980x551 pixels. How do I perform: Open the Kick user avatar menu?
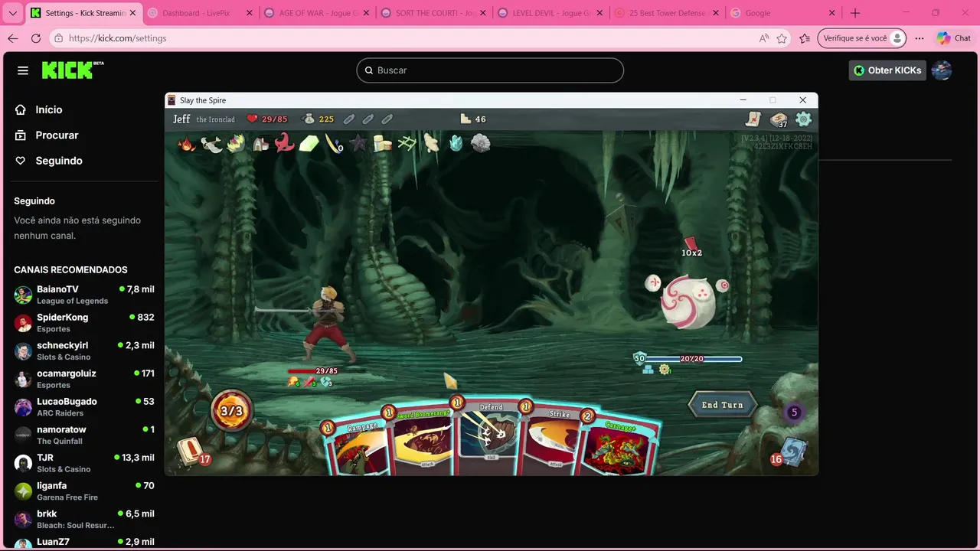(942, 70)
